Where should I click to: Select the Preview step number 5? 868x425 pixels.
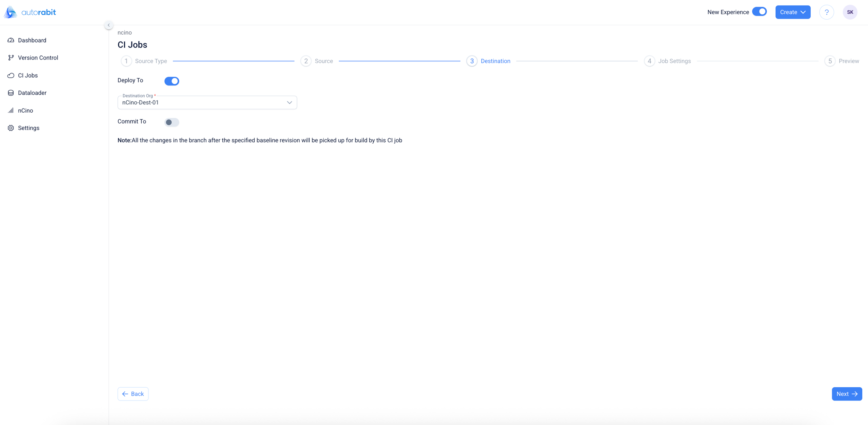click(x=830, y=61)
